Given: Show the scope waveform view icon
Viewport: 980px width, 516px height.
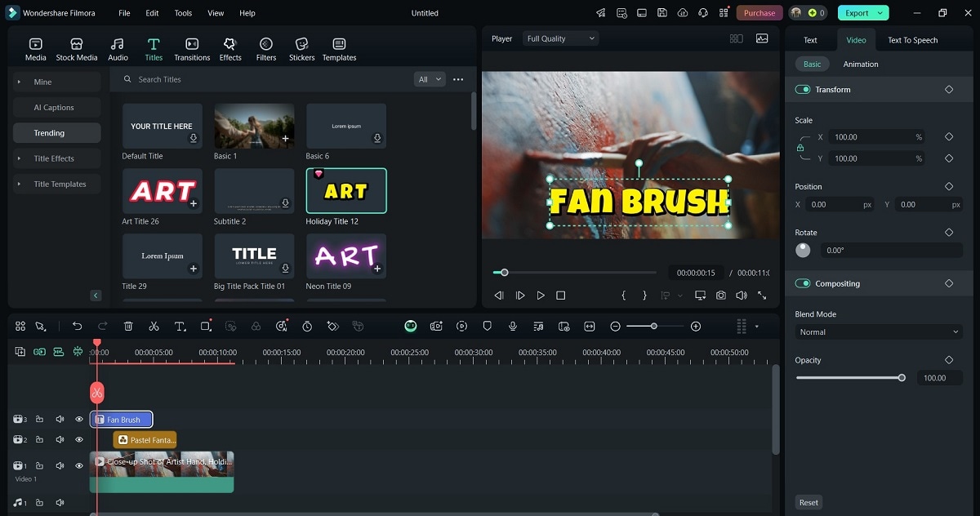Looking at the screenshot, I should [762, 38].
